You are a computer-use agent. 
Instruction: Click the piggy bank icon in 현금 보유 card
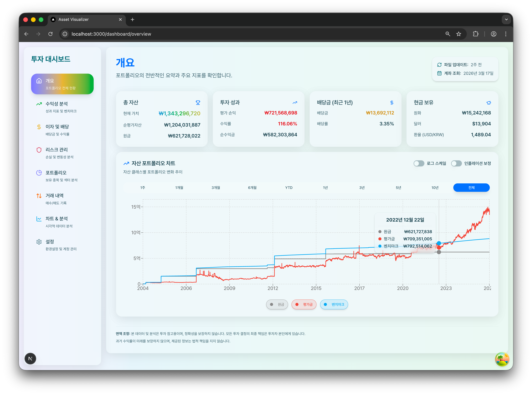488,103
